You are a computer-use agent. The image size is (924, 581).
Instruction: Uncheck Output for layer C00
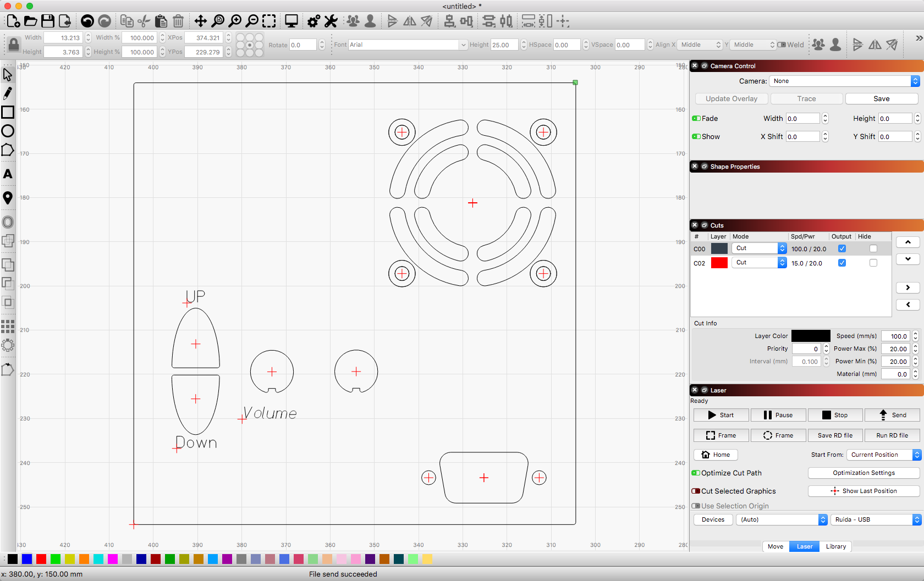842,248
